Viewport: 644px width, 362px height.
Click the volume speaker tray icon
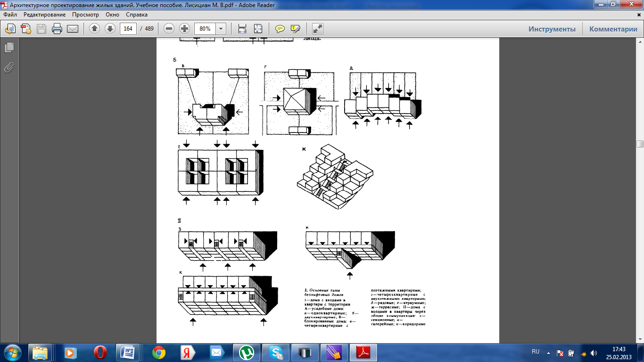593,352
